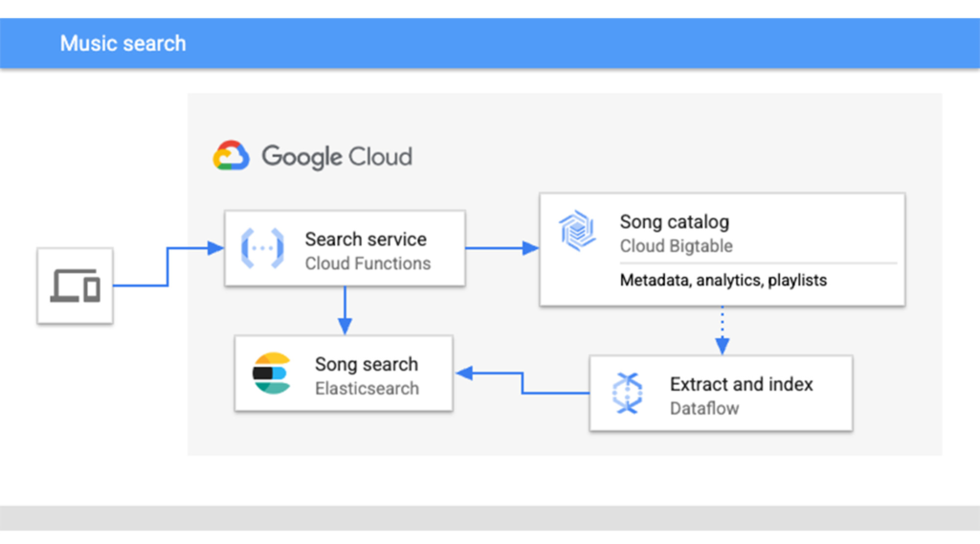The image size is (980, 544).
Task: Select the Cloud Functions subtitle text
Action: pyautogui.click(x=367, y=263)
